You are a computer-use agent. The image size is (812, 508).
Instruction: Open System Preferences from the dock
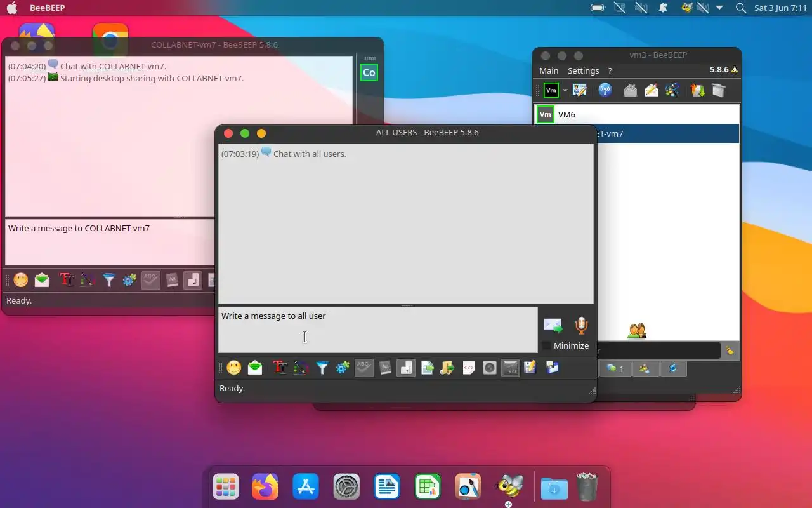tap(346, 487)
